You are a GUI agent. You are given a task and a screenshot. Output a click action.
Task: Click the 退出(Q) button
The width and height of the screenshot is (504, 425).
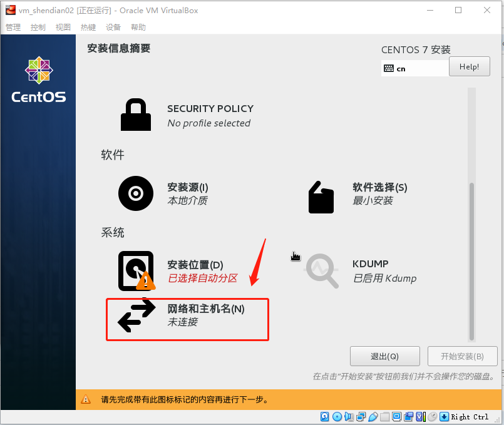[x=385, y=356]
